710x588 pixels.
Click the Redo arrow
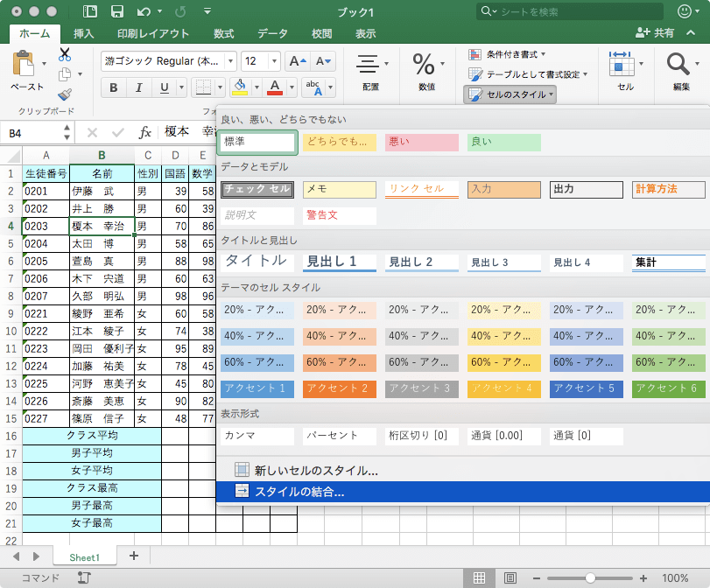click(180, 11)
